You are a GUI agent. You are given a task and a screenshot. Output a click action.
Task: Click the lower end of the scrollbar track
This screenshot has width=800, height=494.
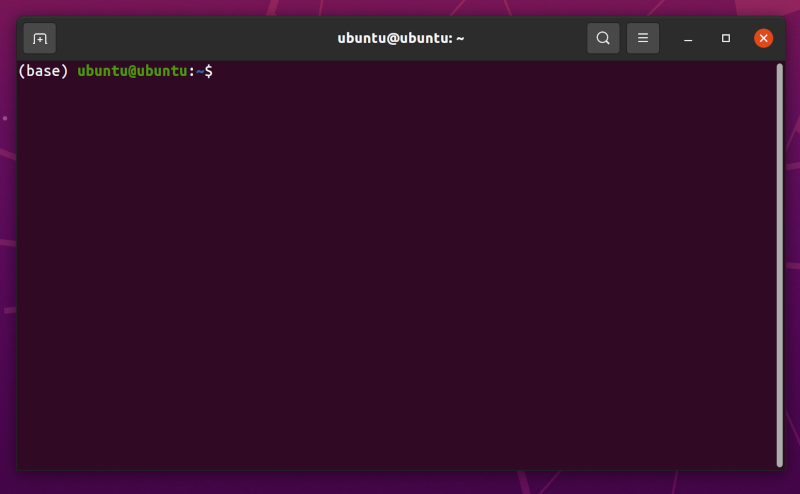tap(779, 455)
